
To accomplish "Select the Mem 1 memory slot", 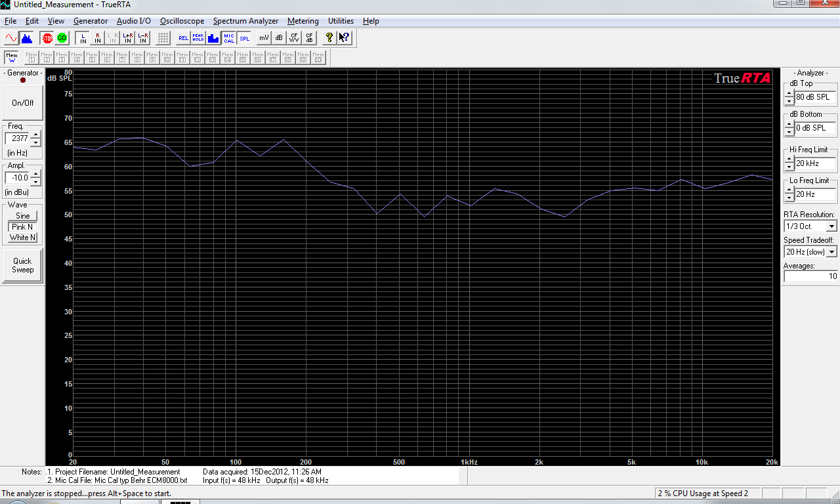I will tap(31, 58).
